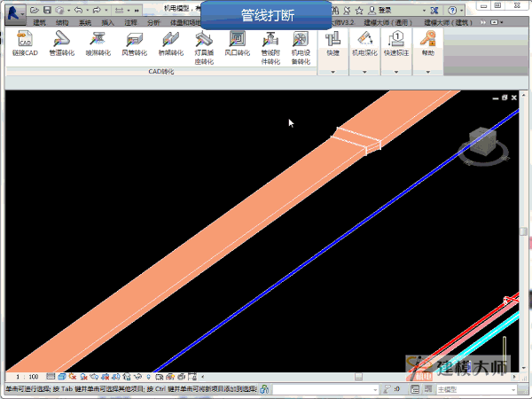Expand the 快速标注 panel dropdown arrow
Image resolution: width=532 pixels, height=399 pixels.
pyautogui.click(x=396, y=72)
